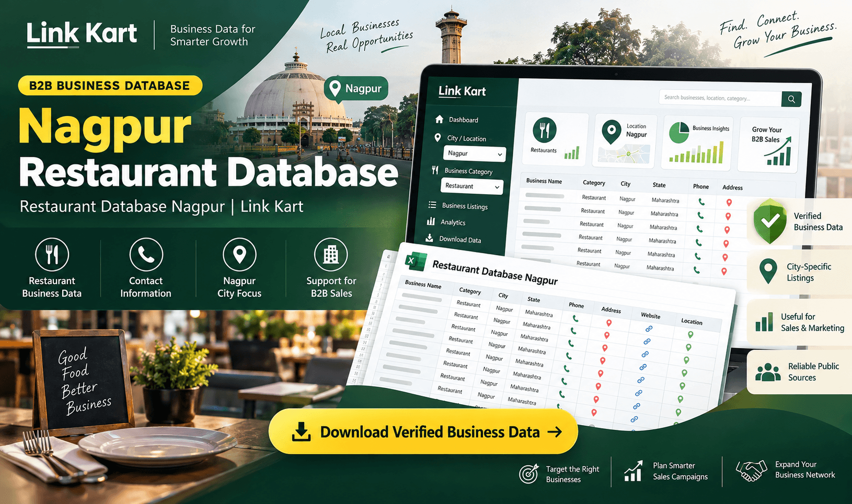Click the Link Kart logo at top left

click(82, 34)
